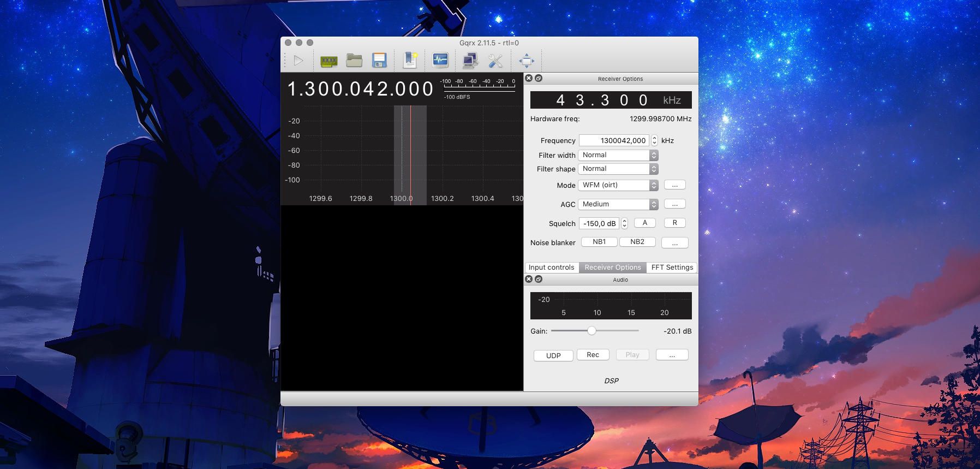Click the audio spectrum display

(x=611, y=306)
